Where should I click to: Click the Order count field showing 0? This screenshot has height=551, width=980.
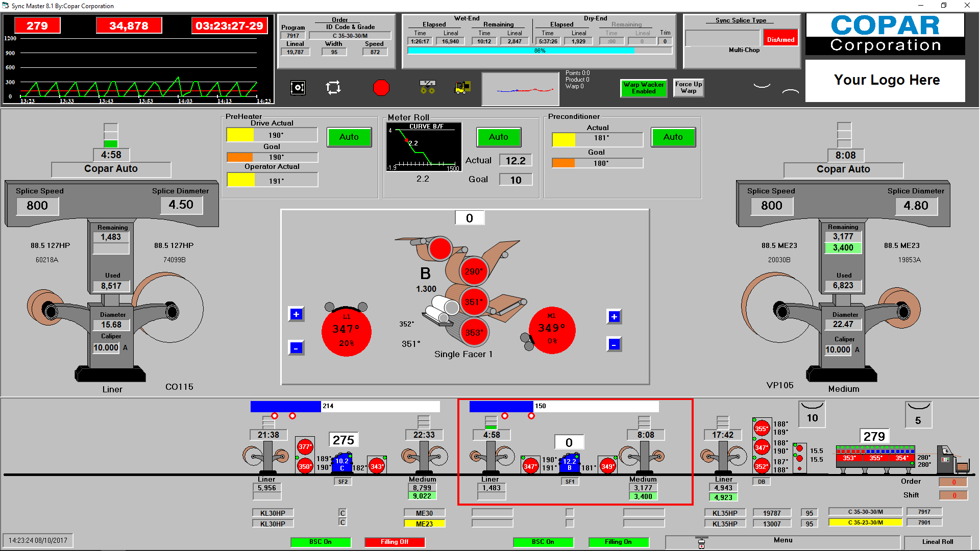click(x=953, y=482)
